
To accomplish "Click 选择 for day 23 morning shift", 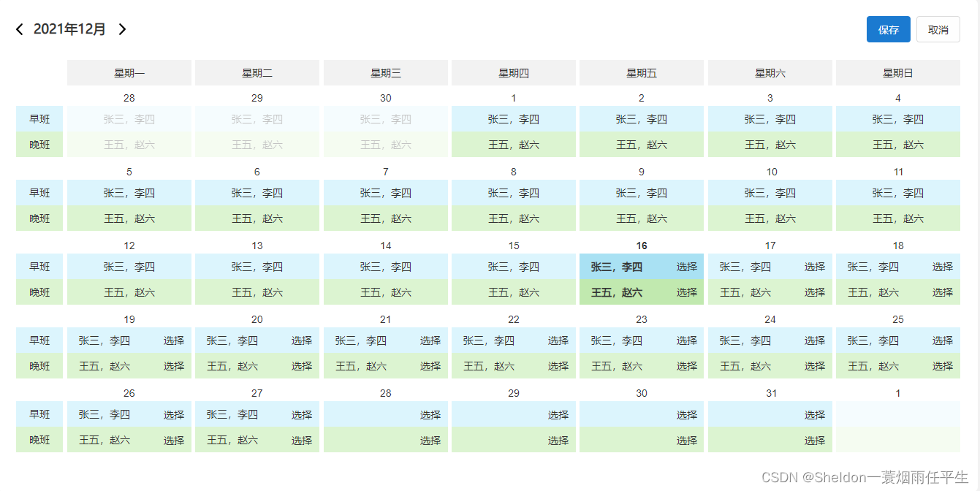I will [687, 340].
